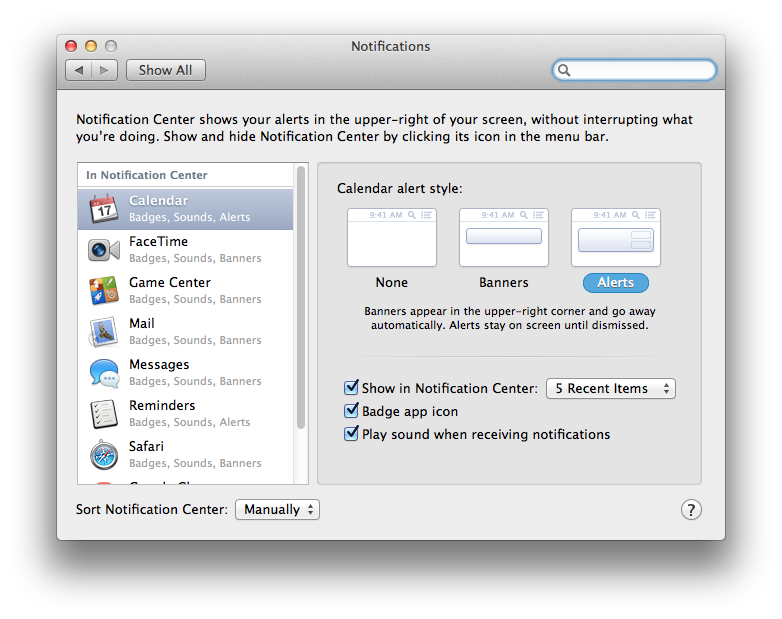Viewport: 782px width, 619px height.
Task: Select the Banners alert style thumbnail
Action: [x=504, y=237]
